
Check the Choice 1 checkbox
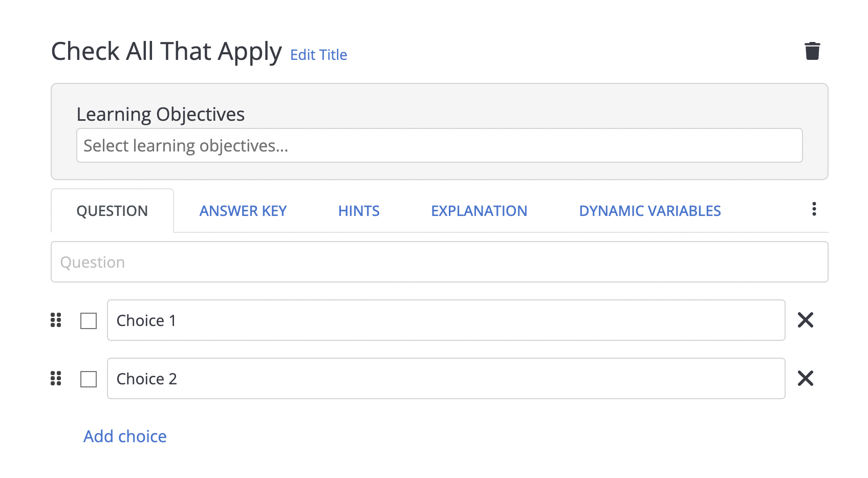[89, 321]
